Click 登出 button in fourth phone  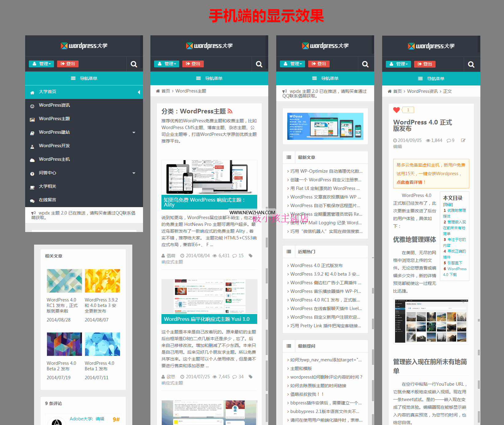click(x=425, y=64)
